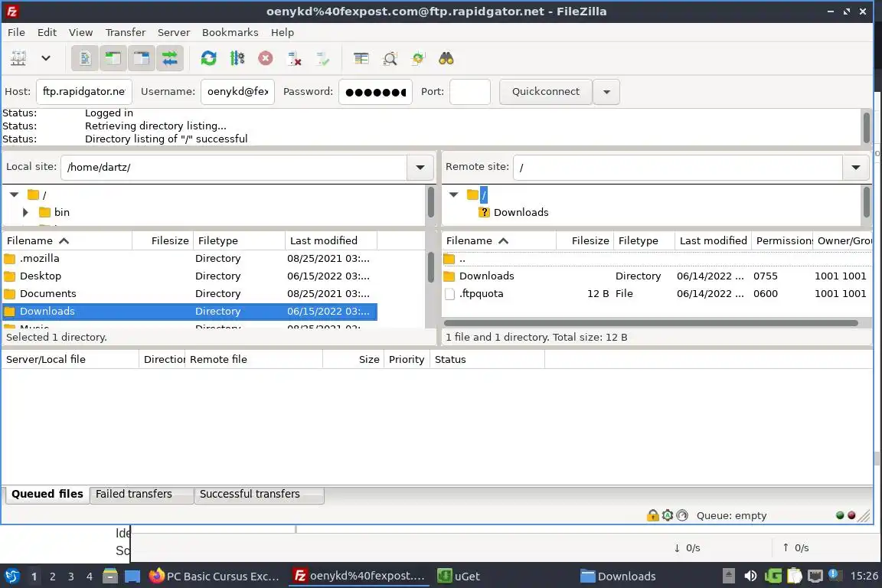Open the Bookmarks menu
Screen dimensions: 882x588
[x=230, y=33]
